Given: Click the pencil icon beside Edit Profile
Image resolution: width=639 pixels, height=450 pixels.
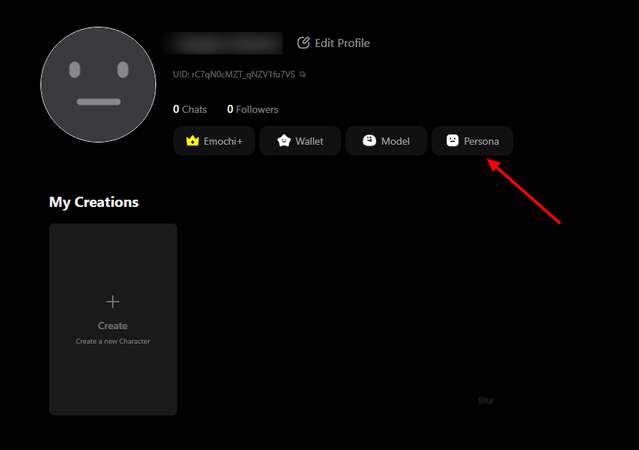Looking at the screenshot, I should 303,43.
